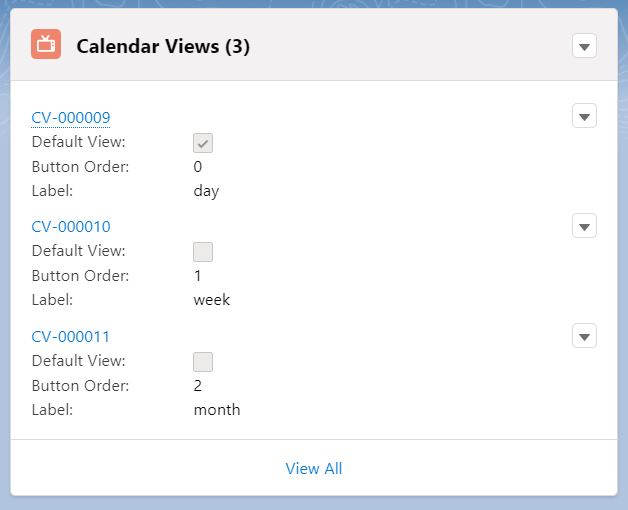The height and width of the screenshot is (510, 628).
Task: Show the row actions menu for CV-000009
Action: point(584,116)
